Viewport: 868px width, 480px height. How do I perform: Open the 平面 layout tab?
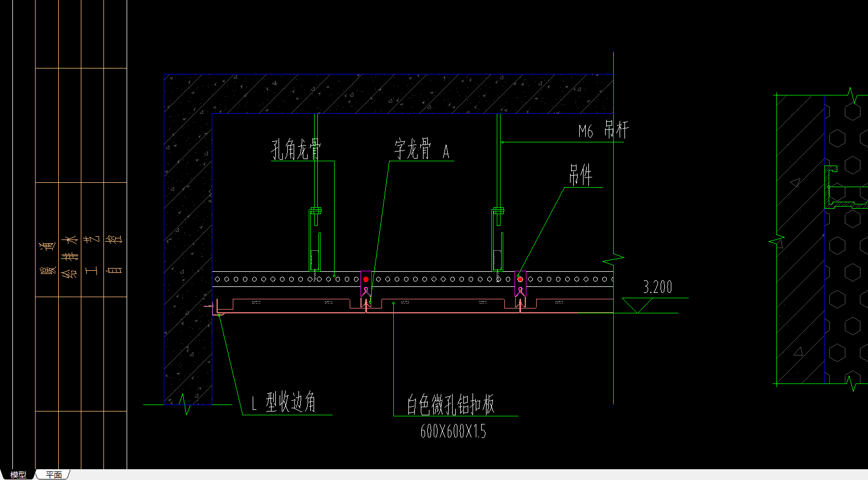coord(53,475)
